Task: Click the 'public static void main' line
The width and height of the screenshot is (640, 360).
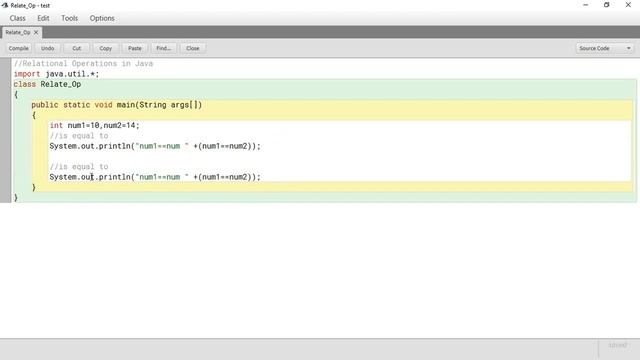Action: click(117, 105)
